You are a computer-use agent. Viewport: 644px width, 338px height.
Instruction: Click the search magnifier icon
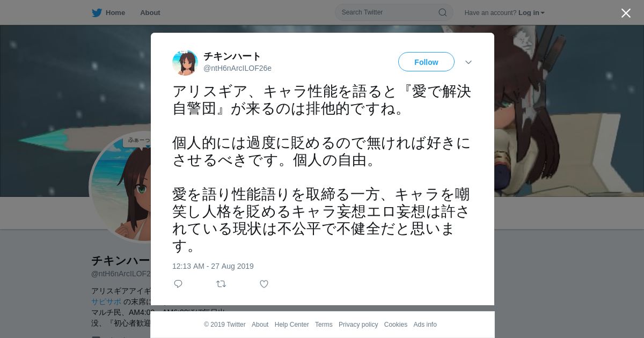pyautogui.click(x=443, y=12)
